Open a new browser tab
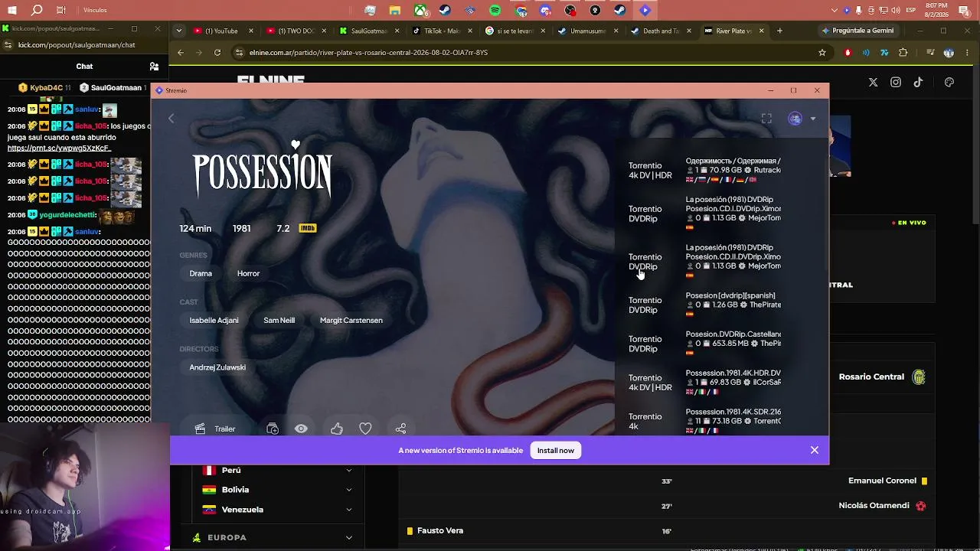The width and height of the screenshot is (980, 551). pos(779,31)
